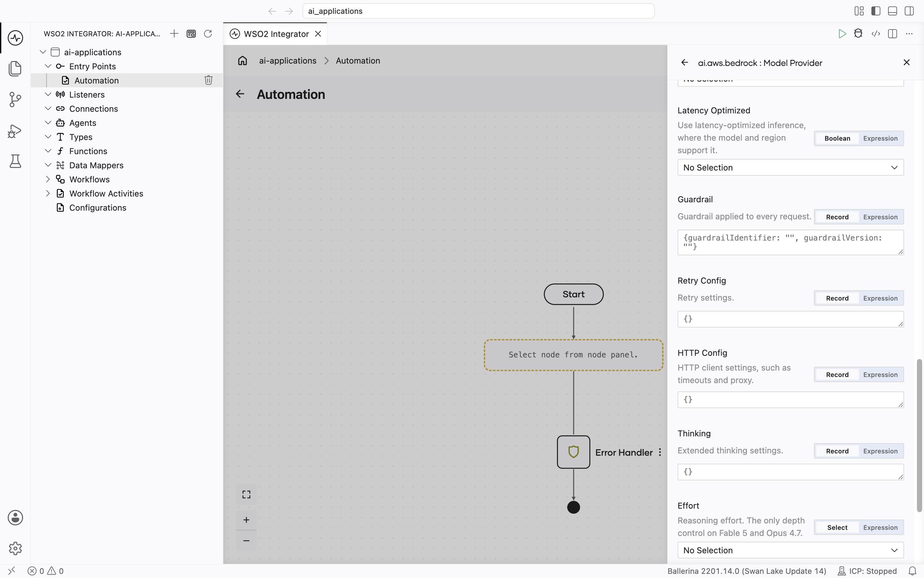Open the Manage gear icon

tap(15, 548)
